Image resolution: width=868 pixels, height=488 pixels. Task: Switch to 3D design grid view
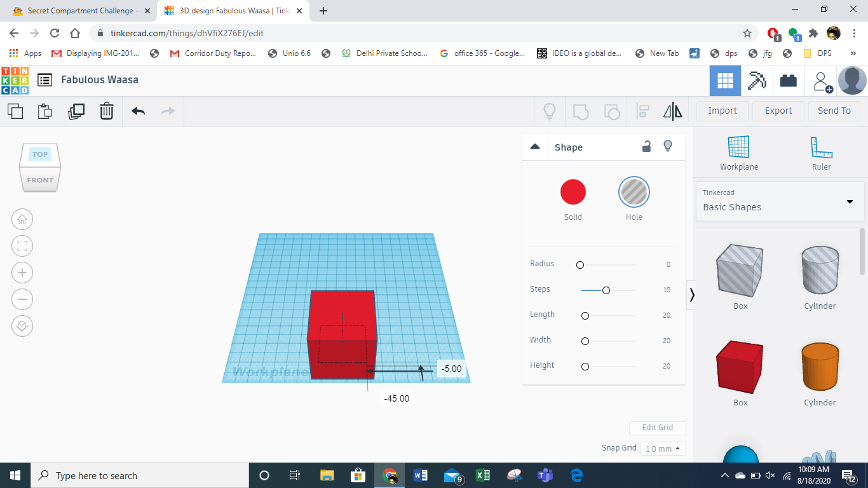point(725,81)
